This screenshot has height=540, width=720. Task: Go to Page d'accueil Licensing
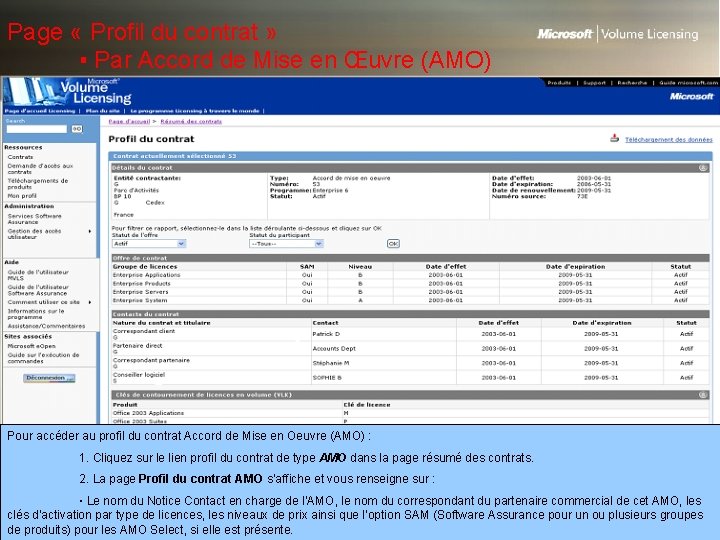click(x=40, y=111)
